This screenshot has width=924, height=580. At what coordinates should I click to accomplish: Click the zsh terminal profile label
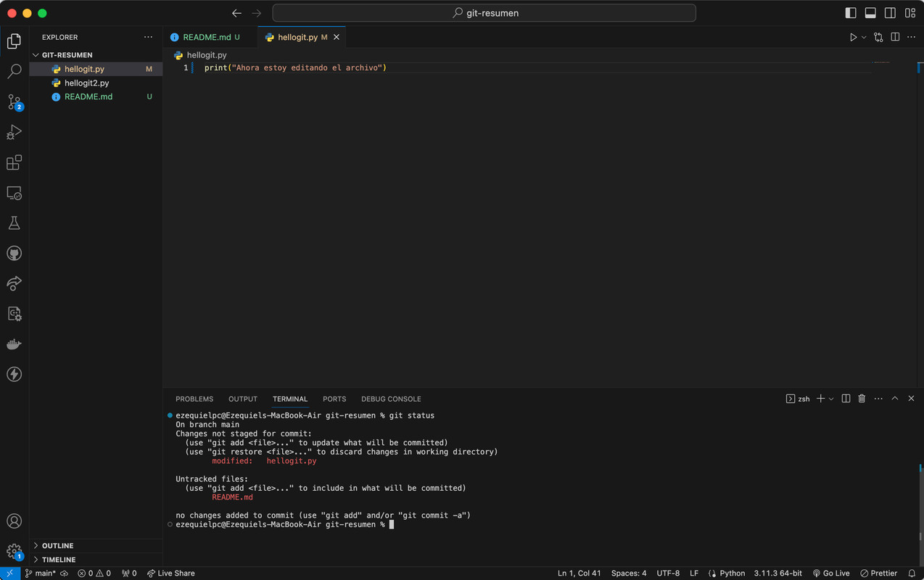pyautogui.click(x=798, y=399)
